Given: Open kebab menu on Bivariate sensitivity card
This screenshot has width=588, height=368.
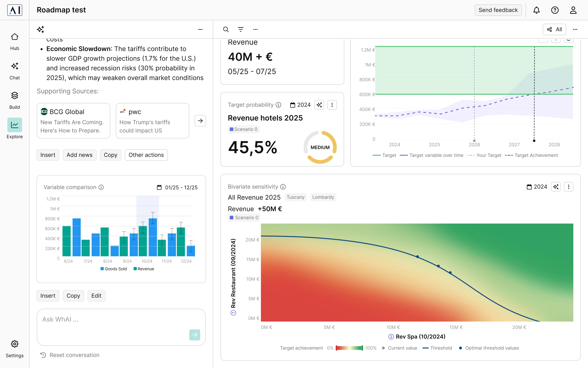Looking at the screenshot, I should pyautogui.click(x=568, y=187).
